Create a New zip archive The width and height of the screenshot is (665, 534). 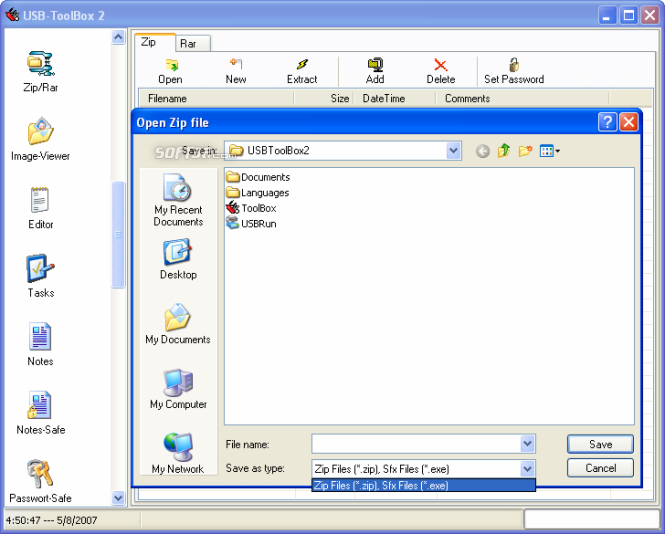tap(236, 71)
